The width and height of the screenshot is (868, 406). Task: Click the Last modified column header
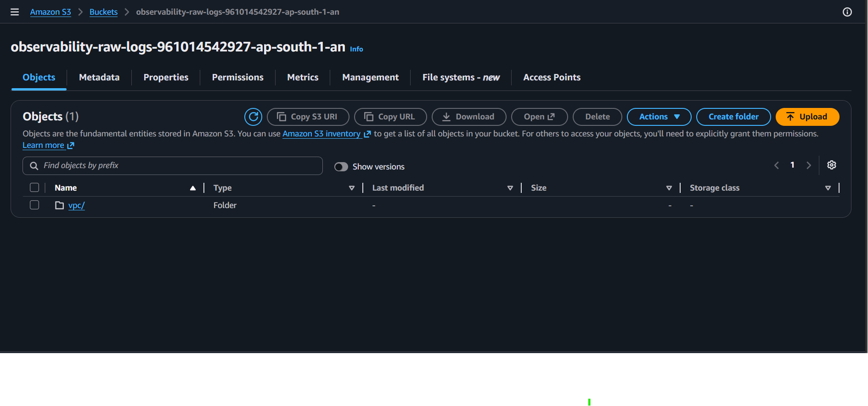coord(398,188)
